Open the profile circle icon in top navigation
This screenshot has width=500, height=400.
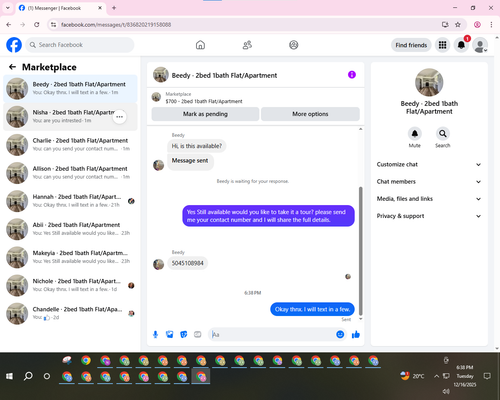click(294, 45)
